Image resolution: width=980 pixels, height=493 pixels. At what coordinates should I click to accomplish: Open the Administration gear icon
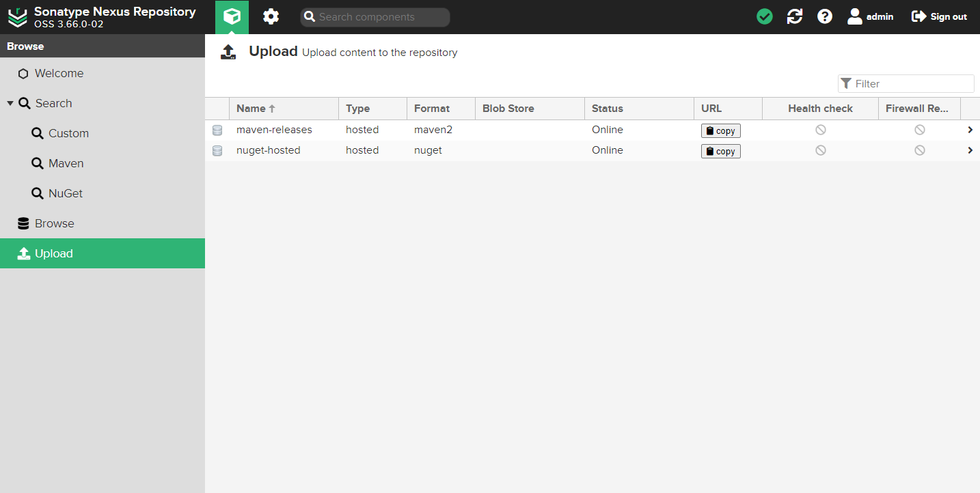[x=271, y=16]
